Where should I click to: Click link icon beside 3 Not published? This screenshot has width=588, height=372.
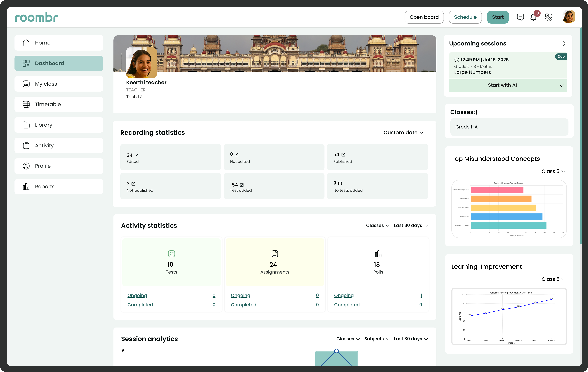pos(133,184)
